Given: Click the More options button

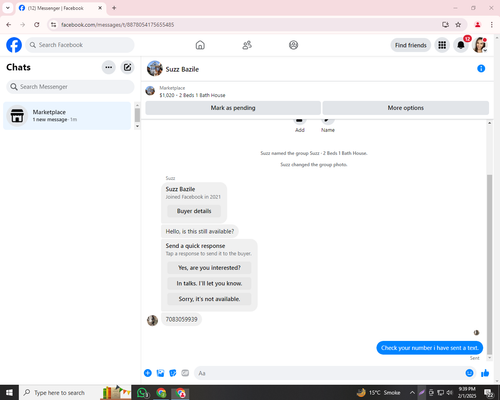Looking at the screenshot, I should coord(406,108).
